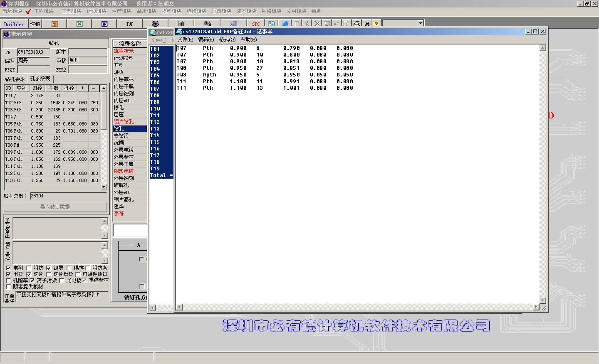599x364 pixels.
Task: Click the Builder toolbar button
Action: pos(14,24)
